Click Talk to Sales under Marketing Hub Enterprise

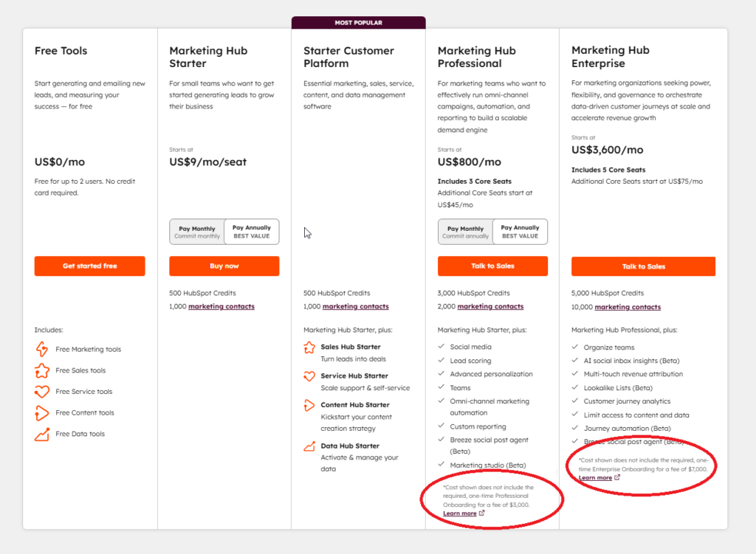point(643,266)
